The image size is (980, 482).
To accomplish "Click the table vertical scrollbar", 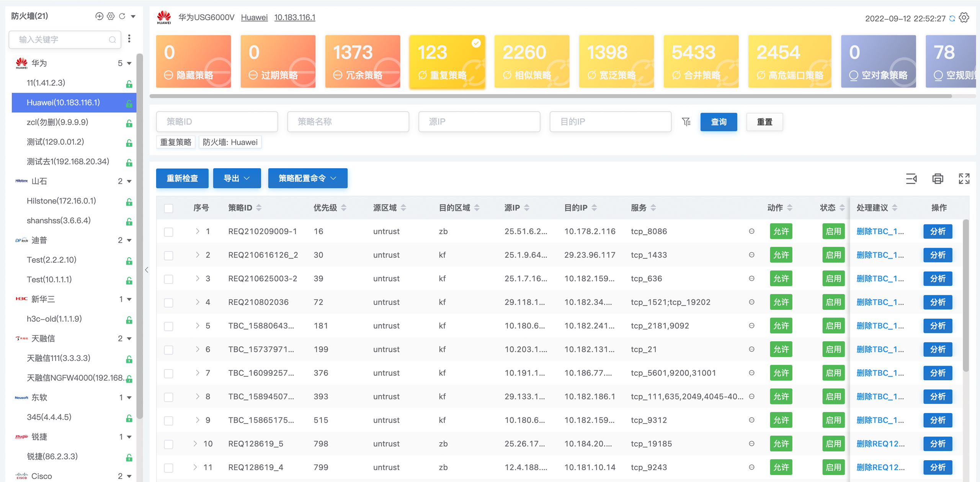I will click(x=966, y=295).
